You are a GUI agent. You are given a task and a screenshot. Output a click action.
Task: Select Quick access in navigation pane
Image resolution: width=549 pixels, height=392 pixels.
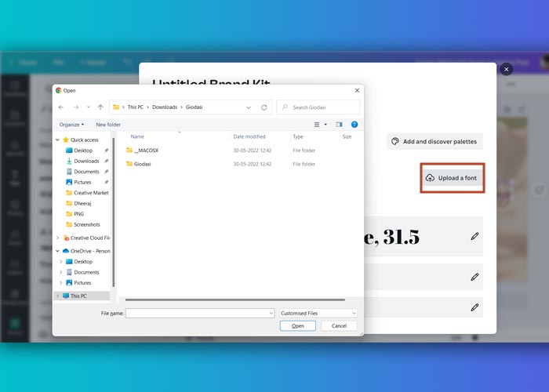pos(81,140)
